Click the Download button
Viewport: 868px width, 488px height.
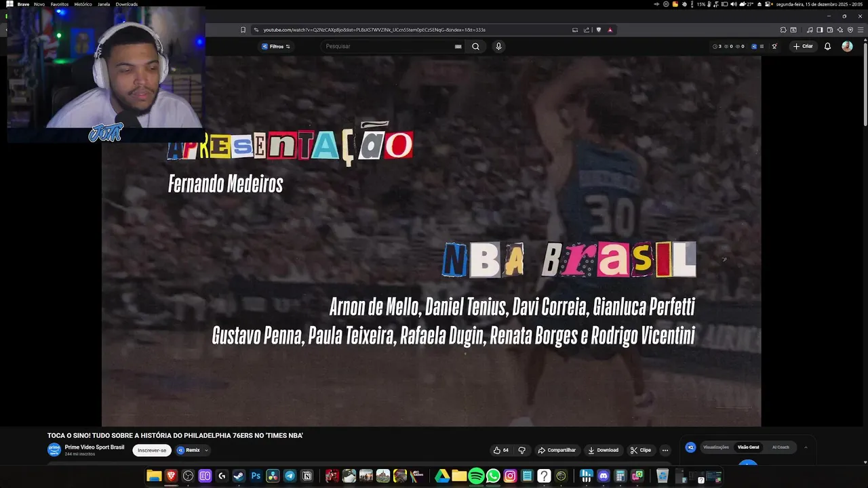pos(603,450)
